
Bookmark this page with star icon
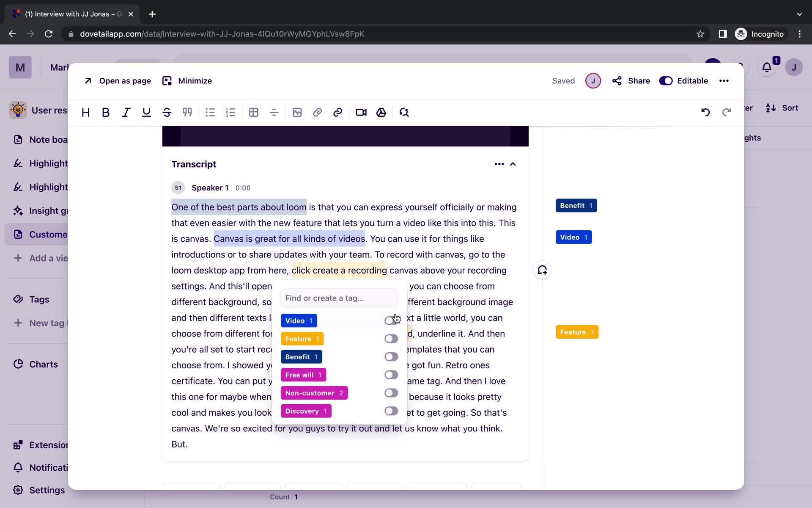(x=700, y=34)
